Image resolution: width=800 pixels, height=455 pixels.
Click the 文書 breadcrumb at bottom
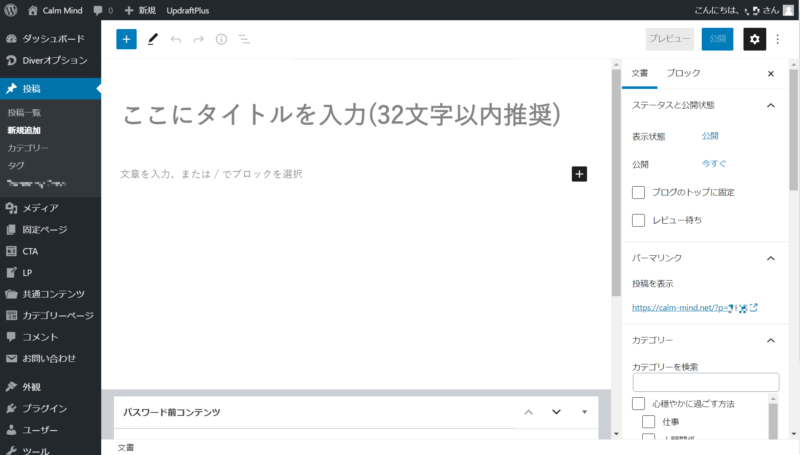click(x=126, y=448)
